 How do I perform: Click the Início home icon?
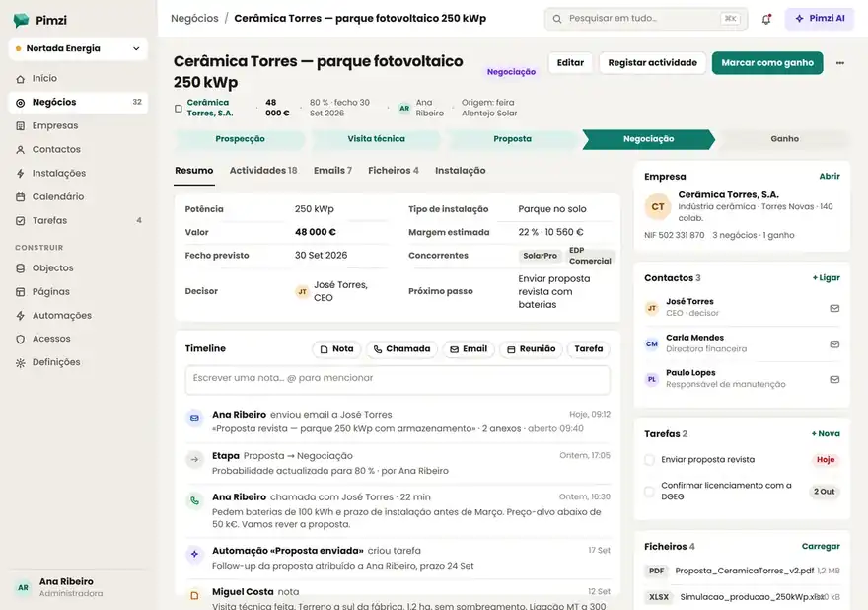[21, 79]
